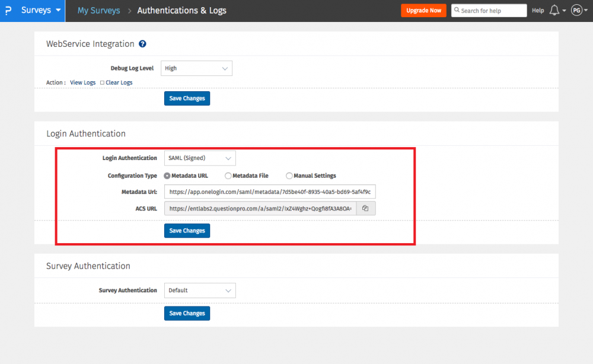Viewport: 593px width, 364px height.
Task: Expand the PG account menu arrow
Action: tap(587, 10)
